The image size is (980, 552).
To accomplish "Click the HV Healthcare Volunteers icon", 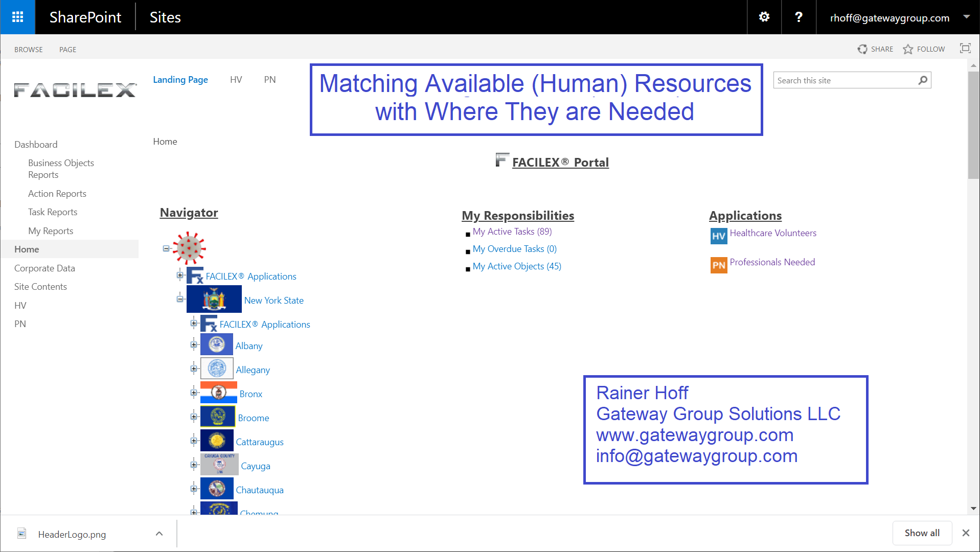I will click(719, 236).
